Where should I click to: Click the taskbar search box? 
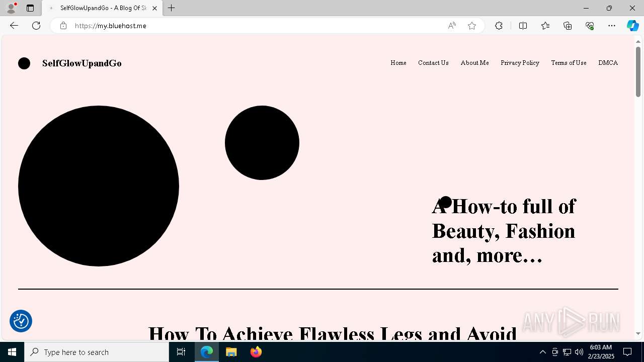tap(97, 352)
